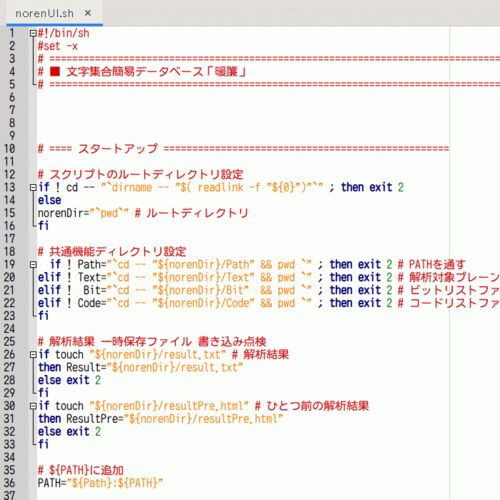
Task: Place cursor on '#set -x' line
Action: click(58, 46)
